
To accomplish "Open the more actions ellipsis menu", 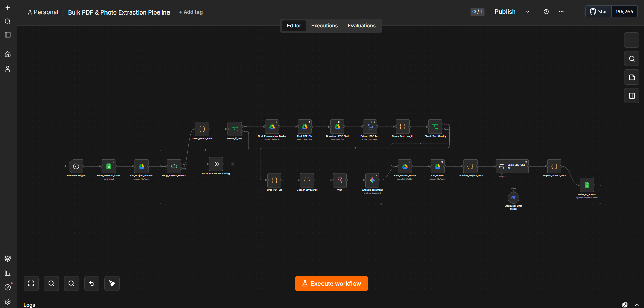I will point(561,12).
